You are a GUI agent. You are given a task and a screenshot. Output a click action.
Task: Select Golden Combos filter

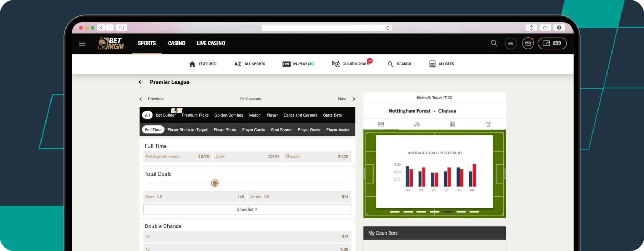pyautogui.click(x=229, y=115)
